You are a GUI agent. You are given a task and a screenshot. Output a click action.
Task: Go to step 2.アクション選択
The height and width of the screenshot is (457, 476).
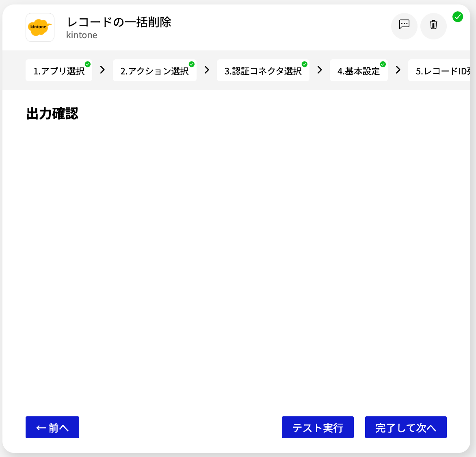pyautogui.click(x=154, y=70)
